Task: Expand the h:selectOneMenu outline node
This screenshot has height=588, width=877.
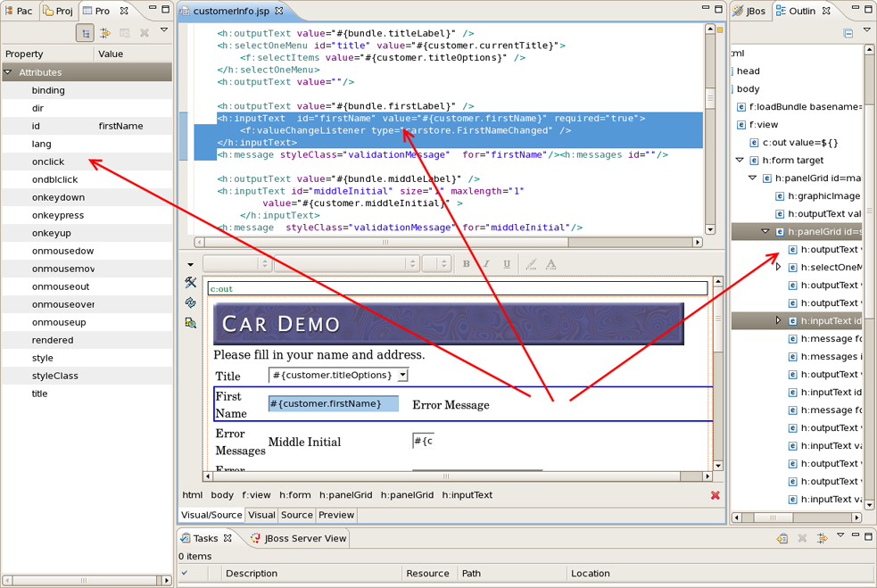Action: 778,268
